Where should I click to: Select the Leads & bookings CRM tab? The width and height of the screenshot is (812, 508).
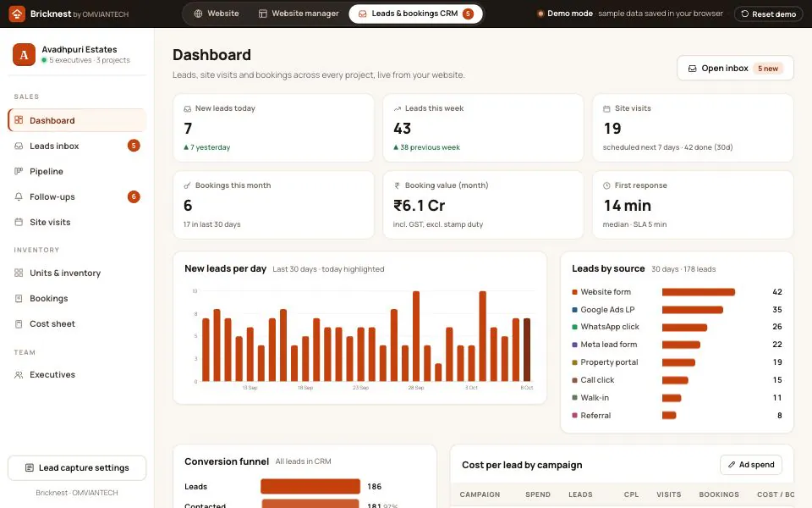[416, 14]
